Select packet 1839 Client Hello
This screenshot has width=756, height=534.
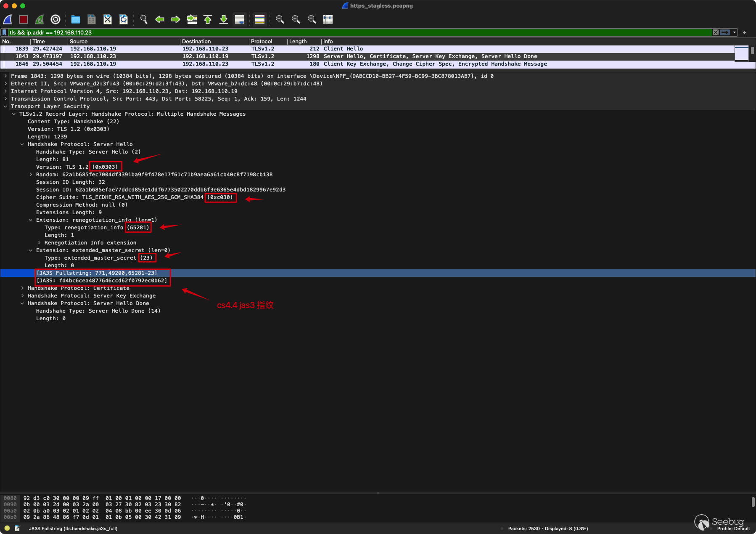(x=367, y=49)
